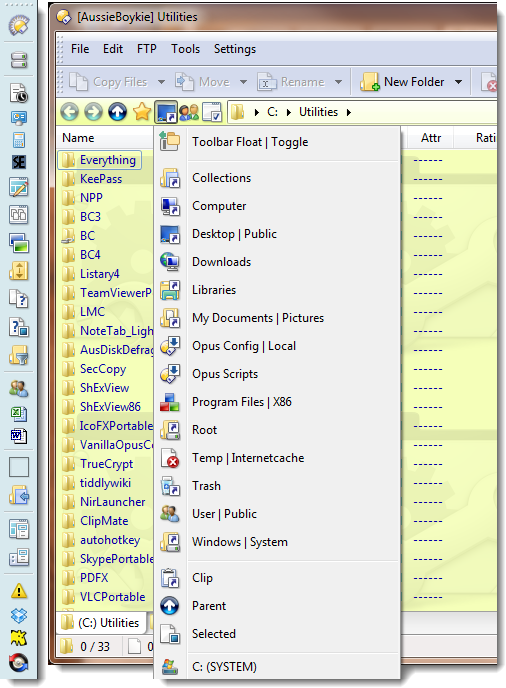Click the users icon in navigation toolbar
506x688 pixels.
(189, 112)
